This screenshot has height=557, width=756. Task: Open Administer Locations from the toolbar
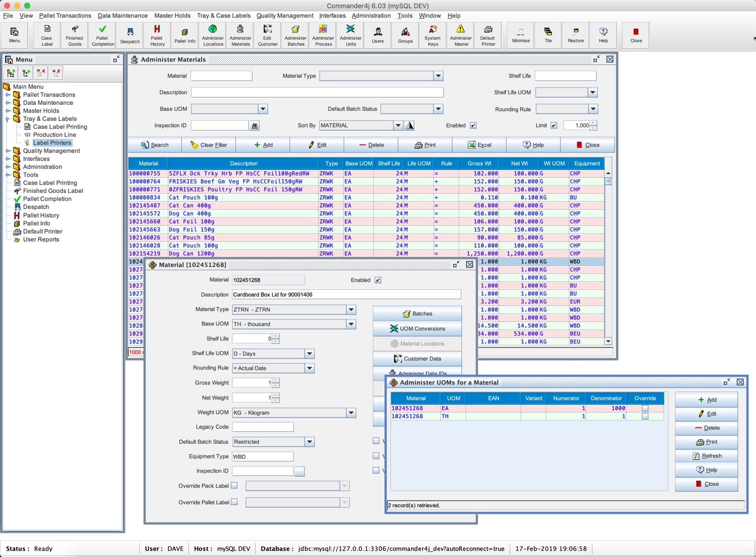tap(213, 35)
